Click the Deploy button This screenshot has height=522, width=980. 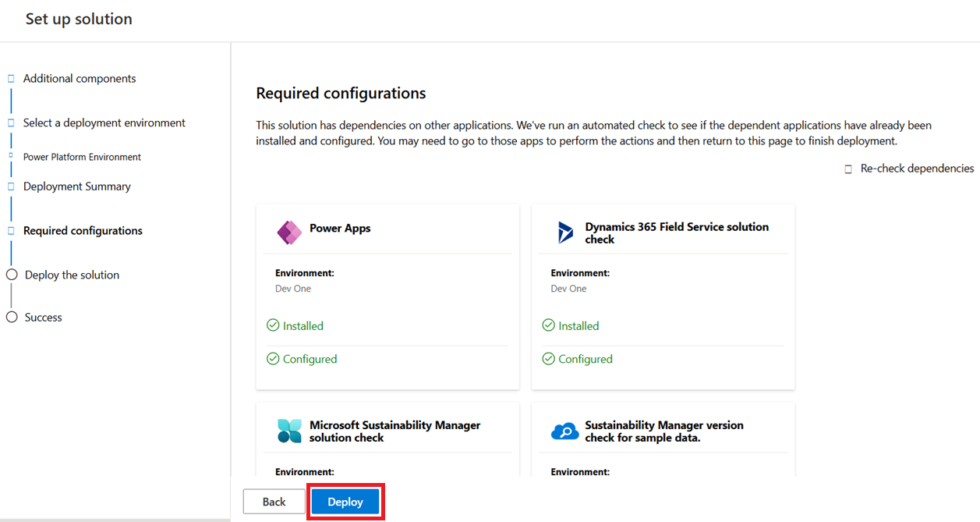[x=345, y=502]
